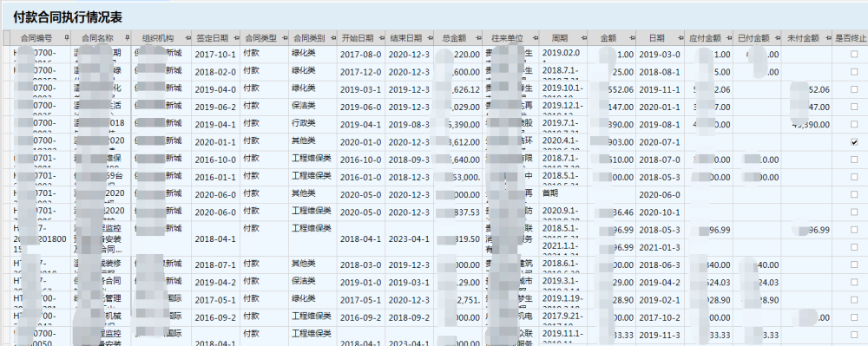Click start date cell 2019-01-0
Viewport: 868px width, 346px height.
361,283
